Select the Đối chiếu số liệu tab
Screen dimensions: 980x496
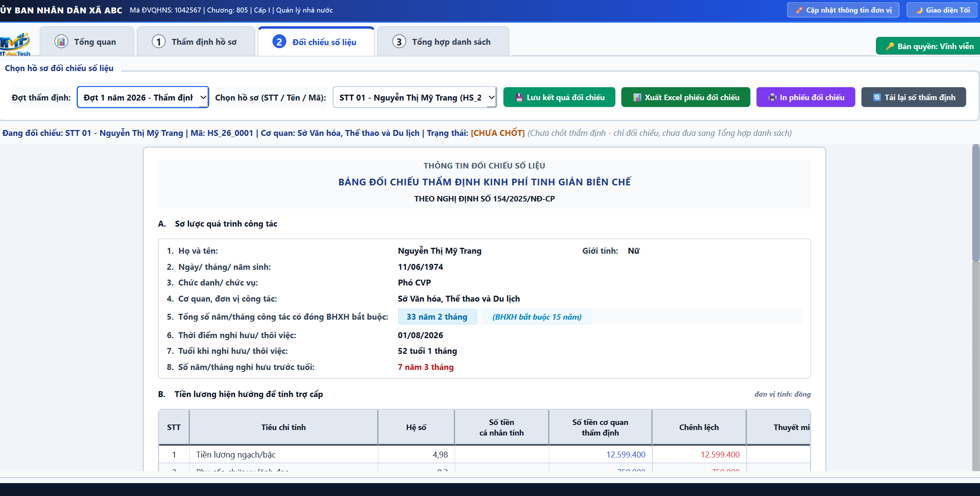[316, 42]
